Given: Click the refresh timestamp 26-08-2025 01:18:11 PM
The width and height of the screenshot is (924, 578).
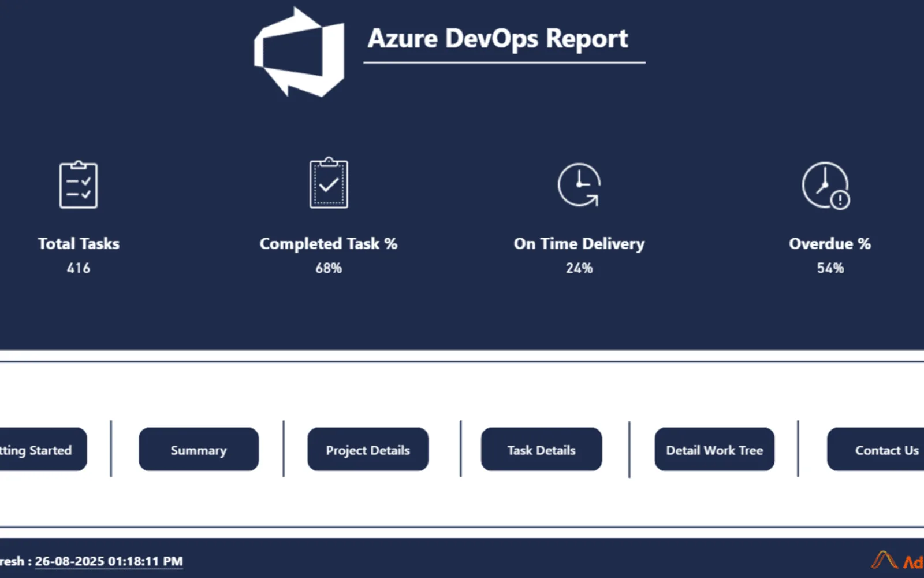Looking at the screenshot, I should click(109, 561).
